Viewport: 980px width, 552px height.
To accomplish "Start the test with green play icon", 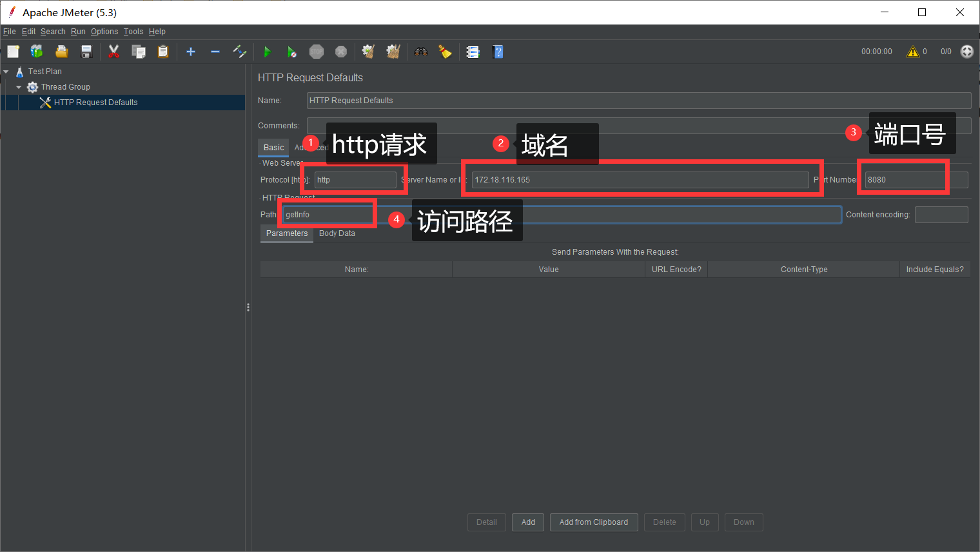I will 268,52.
